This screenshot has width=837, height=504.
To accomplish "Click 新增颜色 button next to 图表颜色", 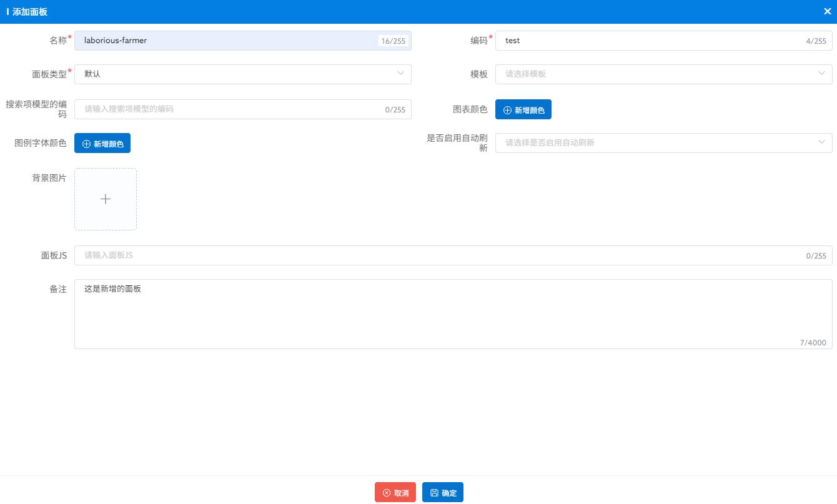I will point(523,109).
